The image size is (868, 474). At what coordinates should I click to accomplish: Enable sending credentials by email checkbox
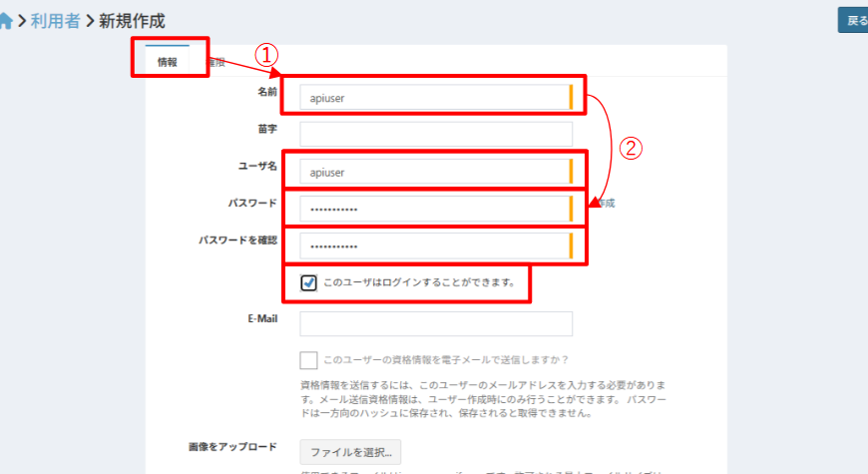pyautogui.click(x=309, y=360)
